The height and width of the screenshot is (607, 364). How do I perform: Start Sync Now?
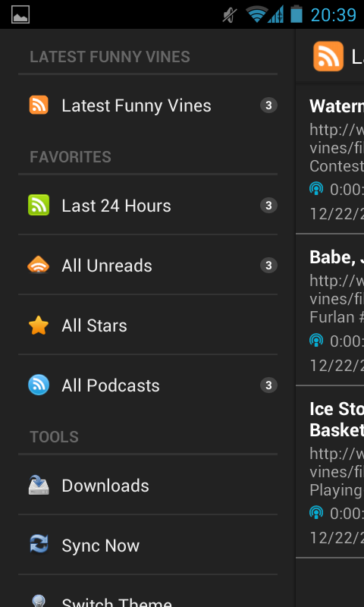coord(148,545)
